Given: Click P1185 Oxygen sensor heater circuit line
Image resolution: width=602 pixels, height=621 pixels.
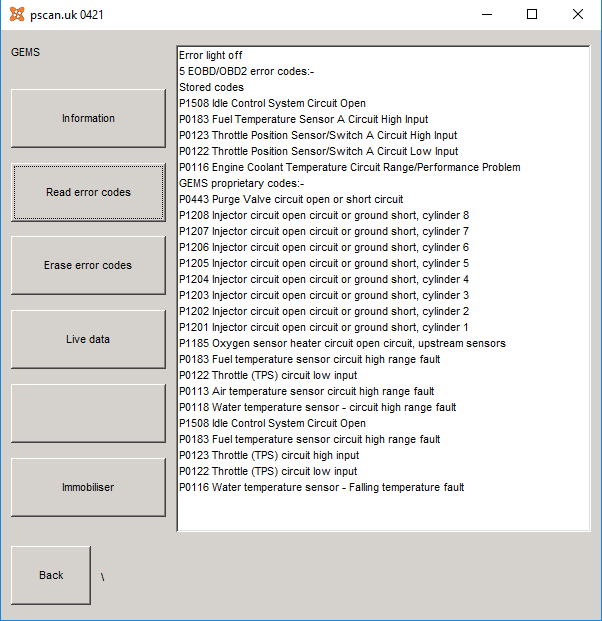Looking at the screenshot, I should click(x=342, y=343).
